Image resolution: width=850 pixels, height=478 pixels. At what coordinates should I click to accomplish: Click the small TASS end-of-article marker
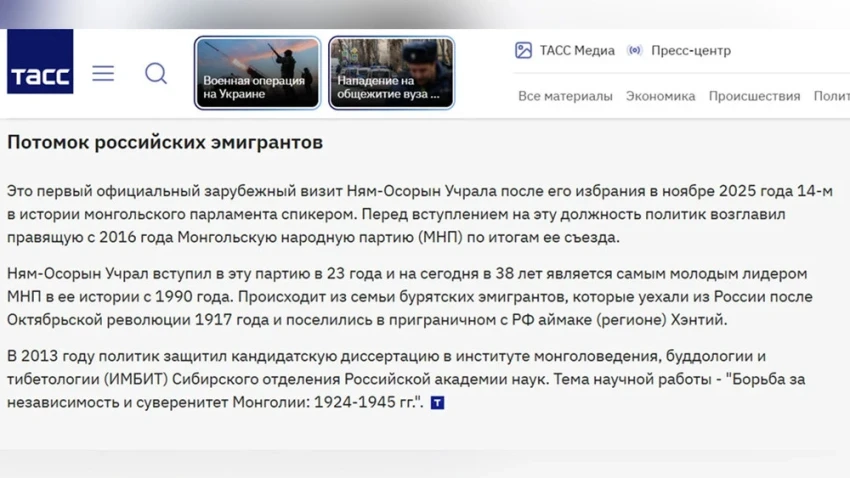[437, 403]
